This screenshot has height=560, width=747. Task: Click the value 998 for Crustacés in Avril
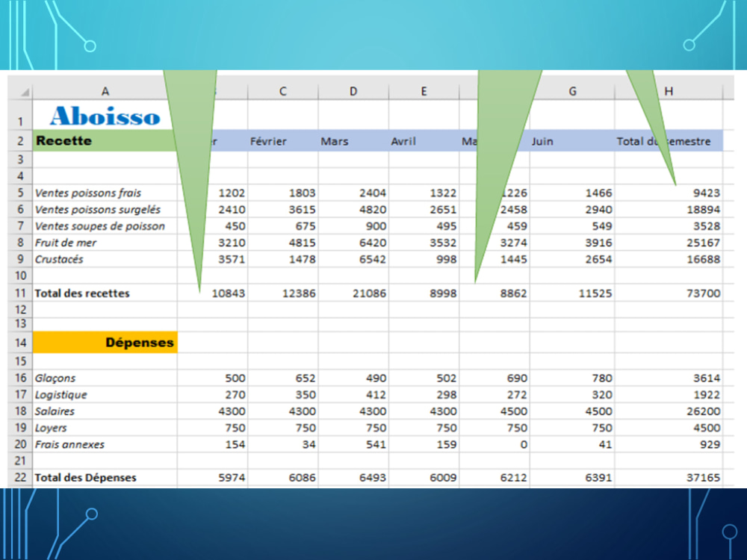tap(447, 260)
